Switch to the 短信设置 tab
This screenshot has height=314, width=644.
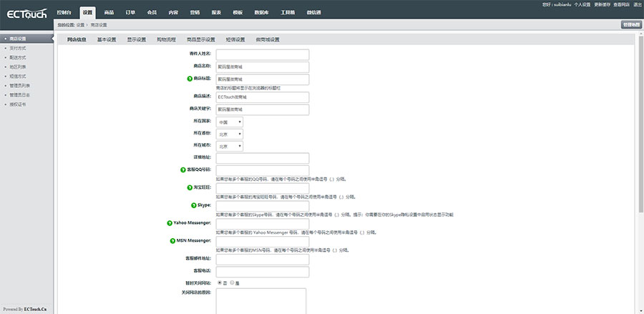point(235,40)
